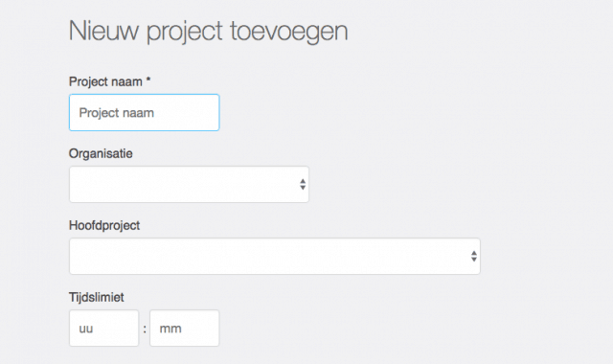This screenshot has width=613, height=364.
Task: Click the Organisatie label
Action: click(x=101, y=153)
